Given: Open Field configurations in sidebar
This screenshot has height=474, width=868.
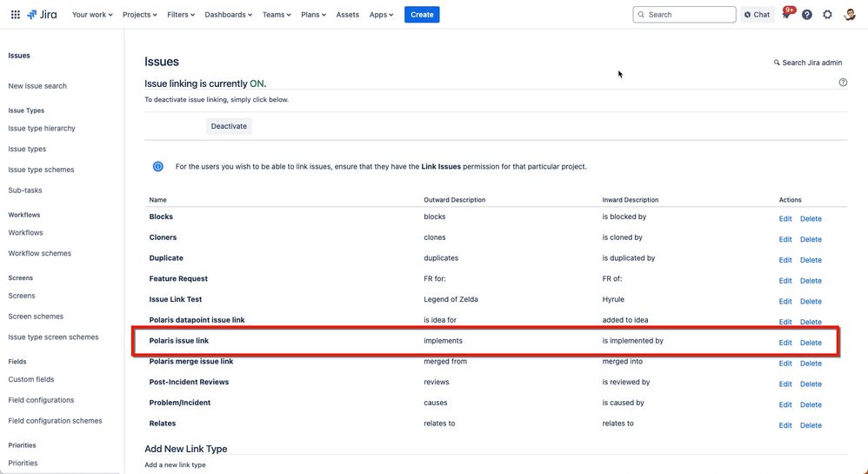Looking at the screenshot, I should [x=41, y=400].
